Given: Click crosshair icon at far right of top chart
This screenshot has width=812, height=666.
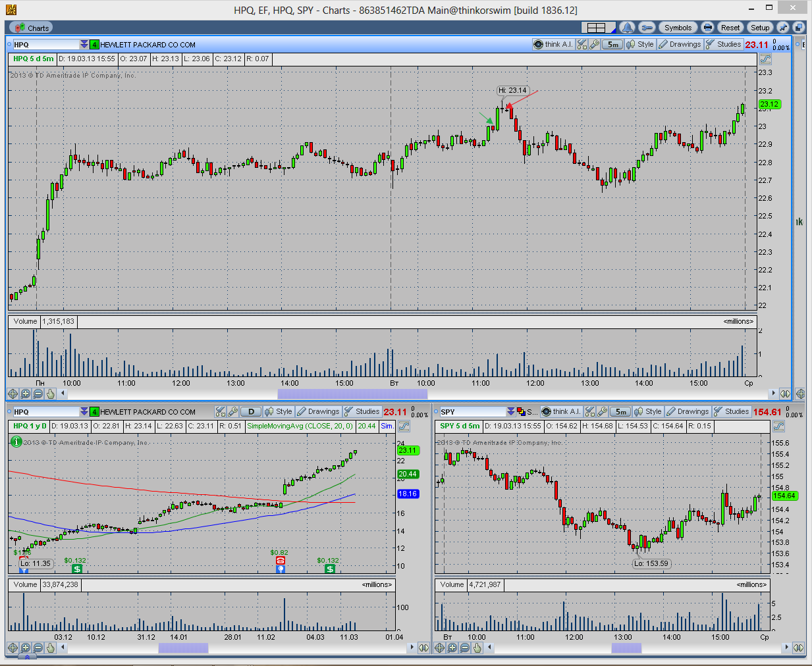Looking at the screenshot, I should point(800,394).
